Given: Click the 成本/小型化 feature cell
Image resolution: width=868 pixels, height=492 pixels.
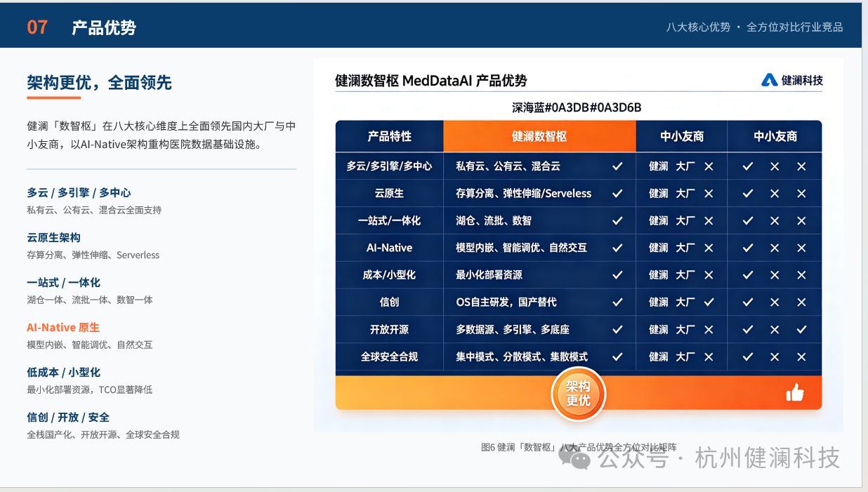Looking at the screenshot, I should pos(389,275).
